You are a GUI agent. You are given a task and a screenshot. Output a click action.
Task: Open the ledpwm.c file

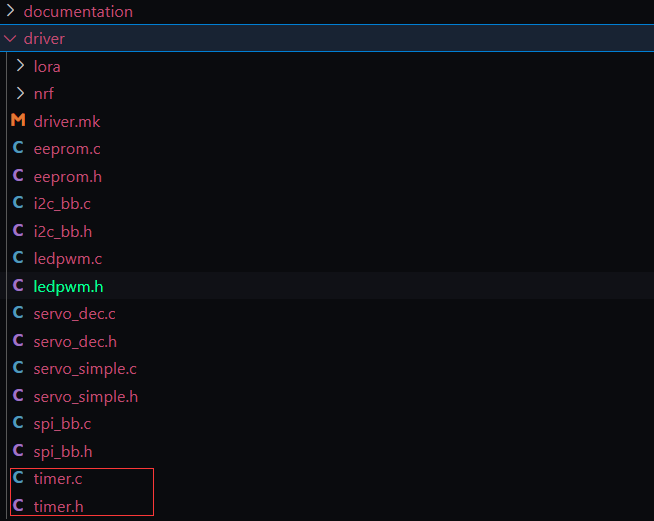(x=68, y=259)
